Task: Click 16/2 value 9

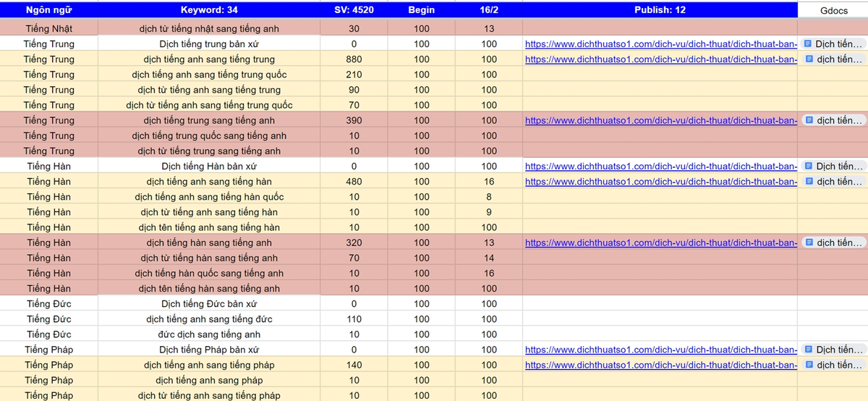Action: (x=489, y=212)
